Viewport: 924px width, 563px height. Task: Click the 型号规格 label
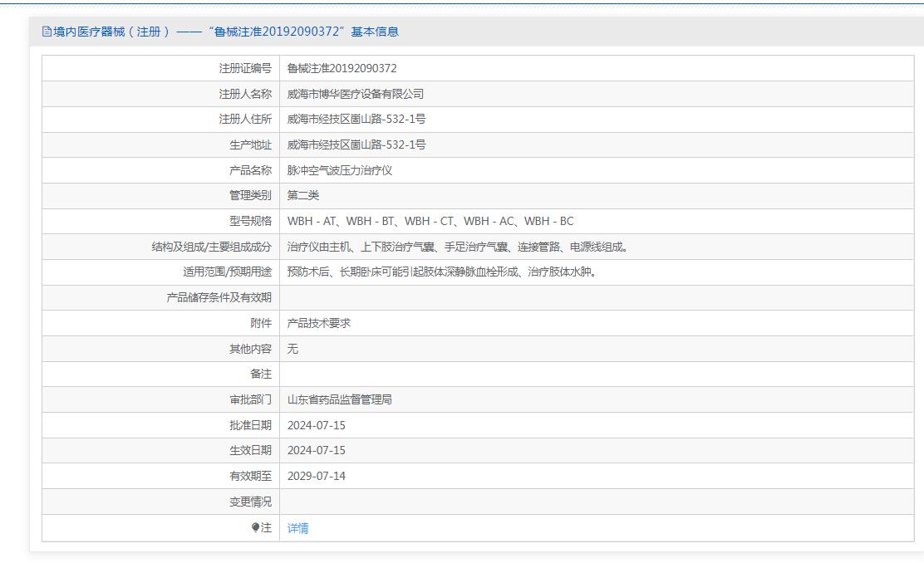[x=250, y=222]
